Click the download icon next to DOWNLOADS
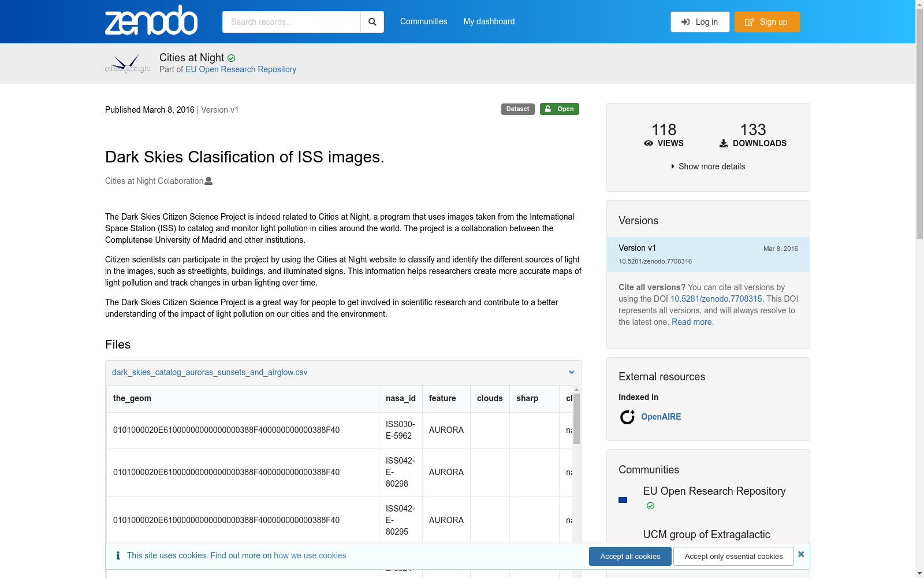The width and height of the screenshot is (924, 578). coord(724,143)
